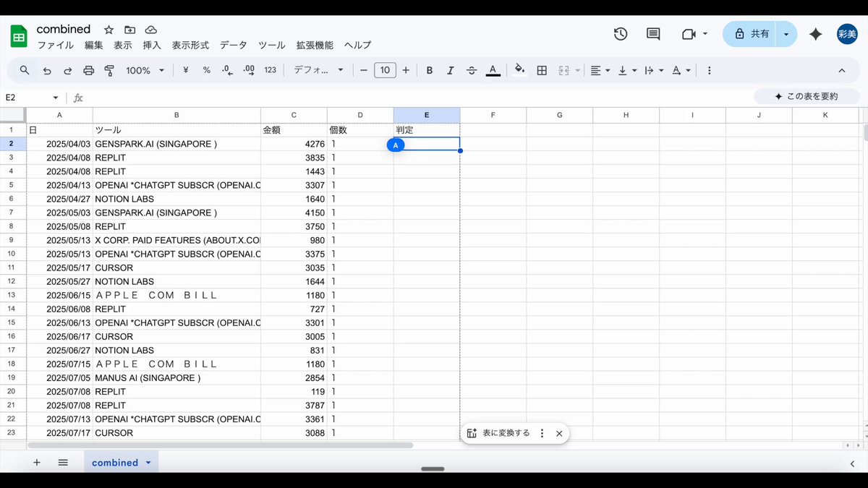This screenshot has width=868, height=488.
Task: Open the 挿入 menu
Action: coord(152,45)
